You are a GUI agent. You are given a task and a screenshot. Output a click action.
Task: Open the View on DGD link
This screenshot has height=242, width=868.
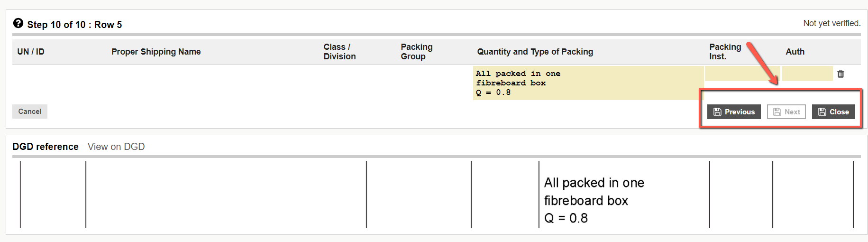116,147
